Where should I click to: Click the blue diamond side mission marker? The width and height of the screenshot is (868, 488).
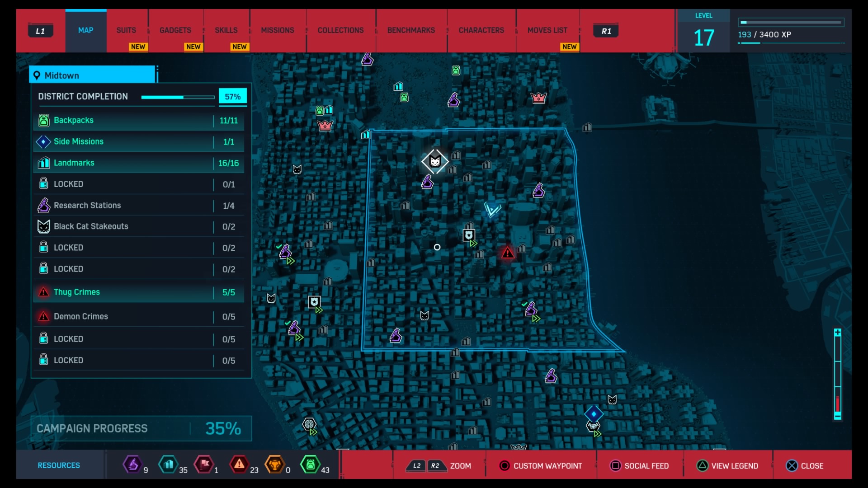pos(594,413)
